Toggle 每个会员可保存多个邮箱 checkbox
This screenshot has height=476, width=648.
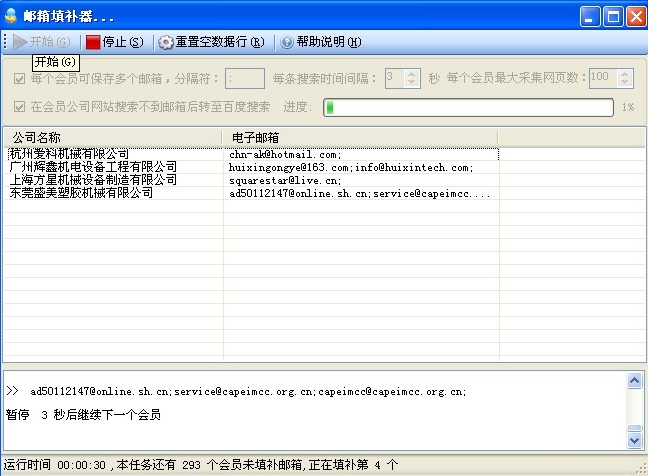click(19, 79)
